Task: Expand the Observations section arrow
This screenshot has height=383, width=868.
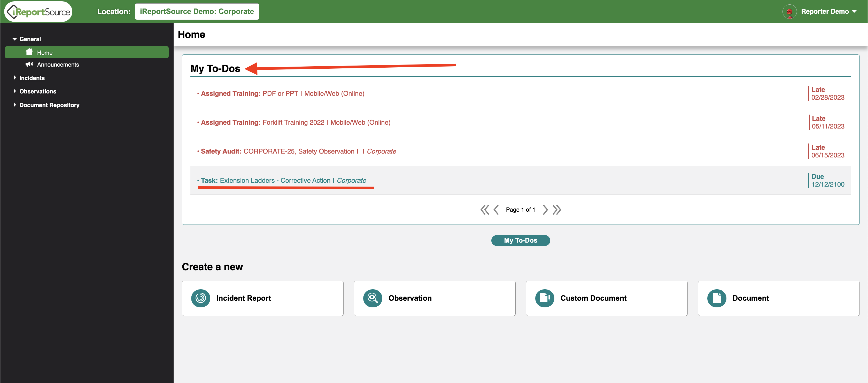Action: [14, 91]
